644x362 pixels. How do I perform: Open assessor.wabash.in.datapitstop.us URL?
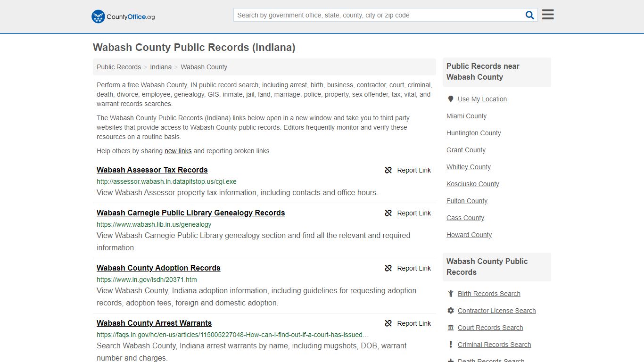[x=166, y=181]
